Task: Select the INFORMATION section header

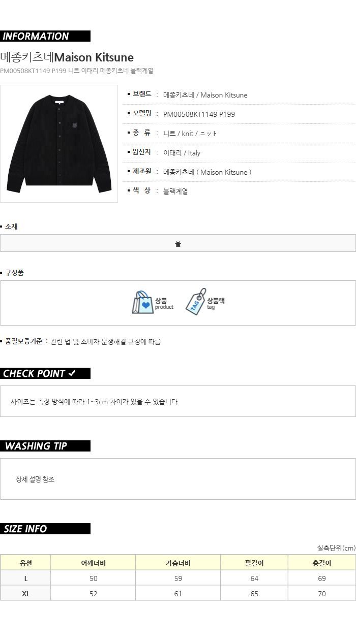Action: pyautogui.click(x=45, y=36)
